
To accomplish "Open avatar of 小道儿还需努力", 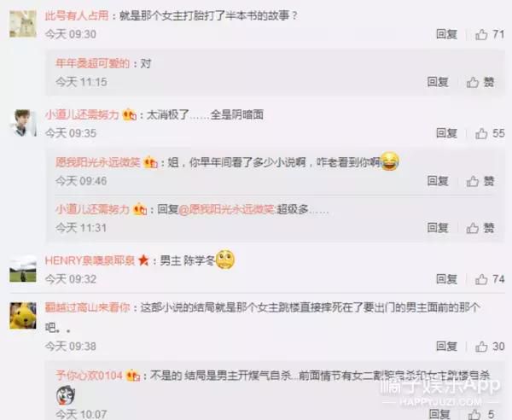I will coord(25,123).
